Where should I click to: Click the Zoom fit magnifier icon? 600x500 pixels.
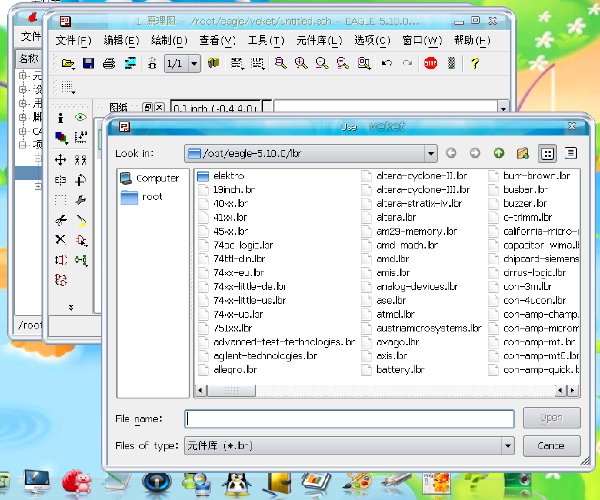[280, 63]
